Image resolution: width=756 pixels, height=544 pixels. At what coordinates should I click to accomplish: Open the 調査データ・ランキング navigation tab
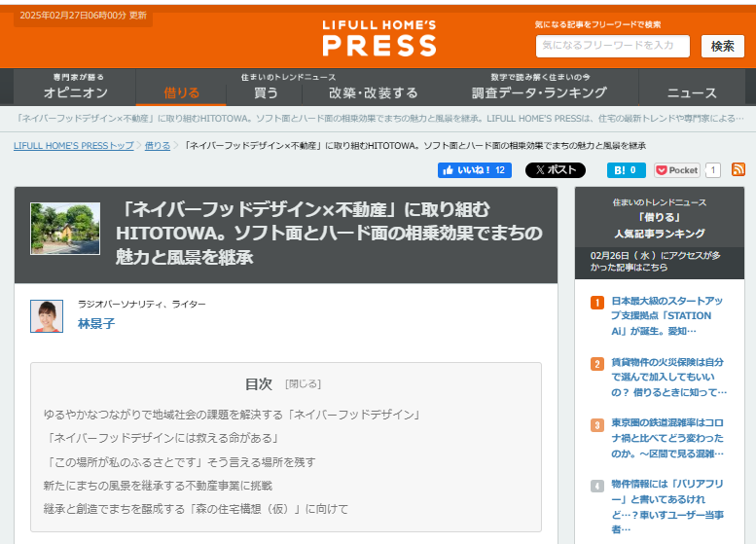coord(540,88)
